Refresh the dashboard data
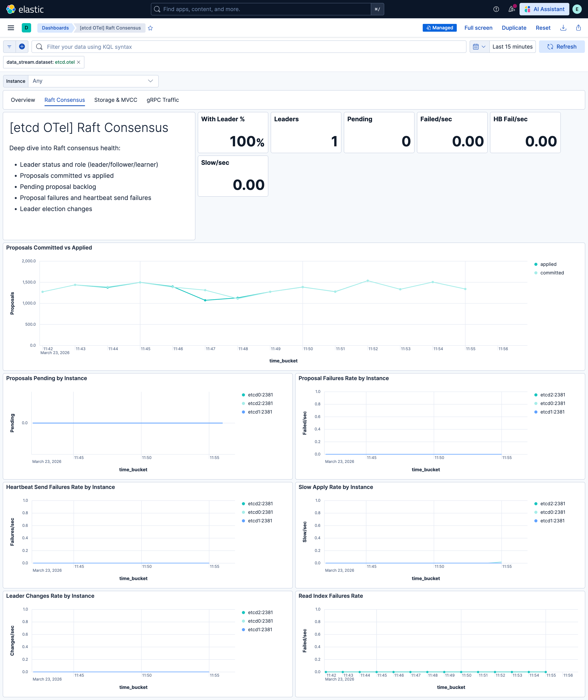Viewport: 588px width, 700px height. click(562, 47)
